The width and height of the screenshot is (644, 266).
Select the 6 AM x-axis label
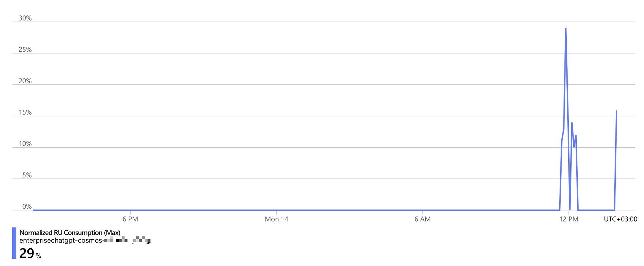pyautogui.click(x=422, y=219)
